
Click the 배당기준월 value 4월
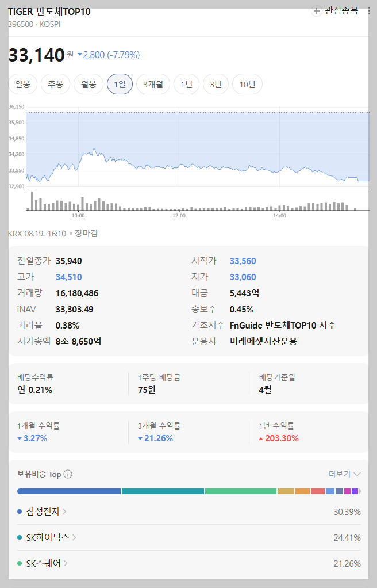point(266,390)
